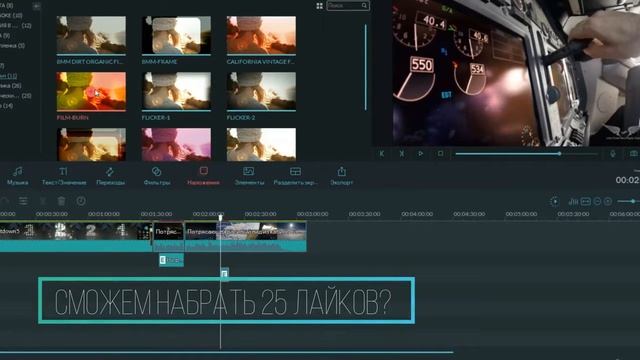
Task: Select the pink-tinted overlay thumbnail
Action: 176,144
